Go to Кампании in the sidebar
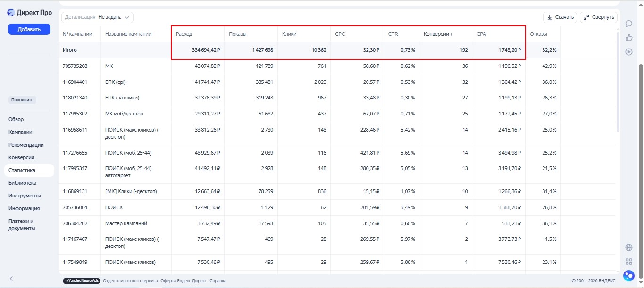Image resolution: width=644 pixels, height=288 pixels. pyautogui.click(x=20, y=132)
